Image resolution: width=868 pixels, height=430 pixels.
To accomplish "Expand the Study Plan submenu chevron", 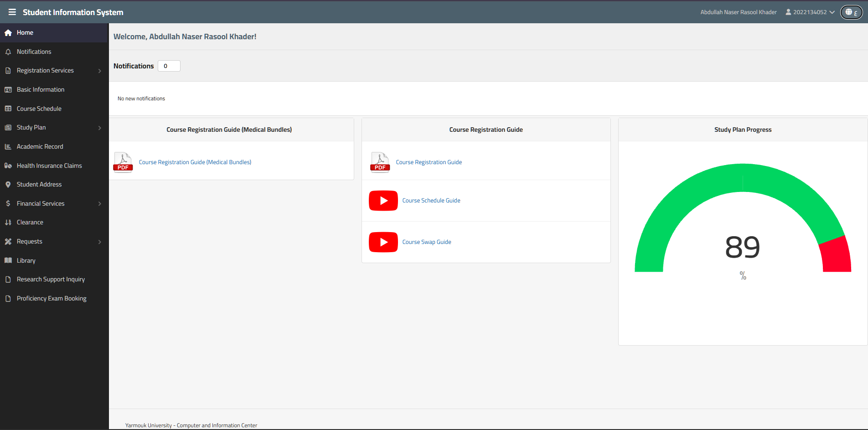I will point(100,128).
